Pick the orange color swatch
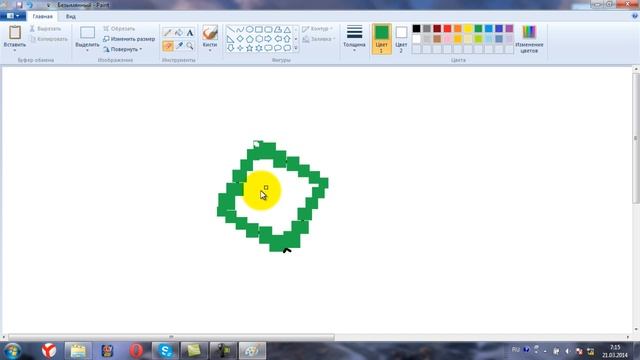This screenshot has height=360, width=640. pos(458,29)
